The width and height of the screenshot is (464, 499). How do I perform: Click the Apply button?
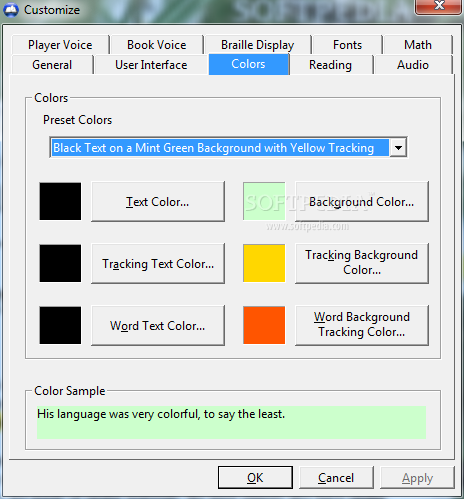click(x=417, y=478)
